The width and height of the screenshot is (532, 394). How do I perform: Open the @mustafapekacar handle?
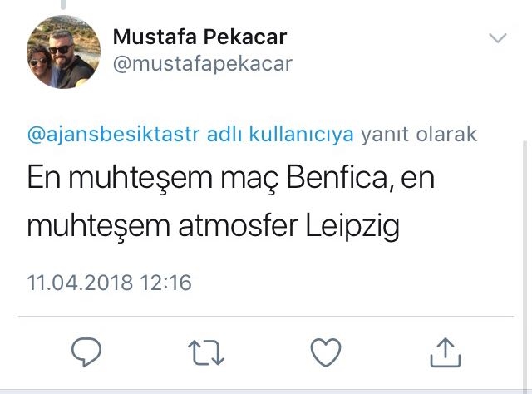tap(202, 64)
